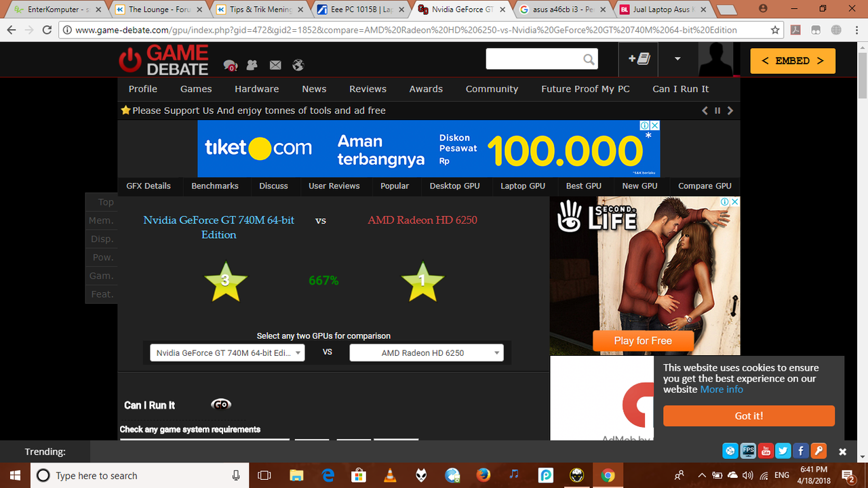Reload the page in Chrome

tap(47, 30)
